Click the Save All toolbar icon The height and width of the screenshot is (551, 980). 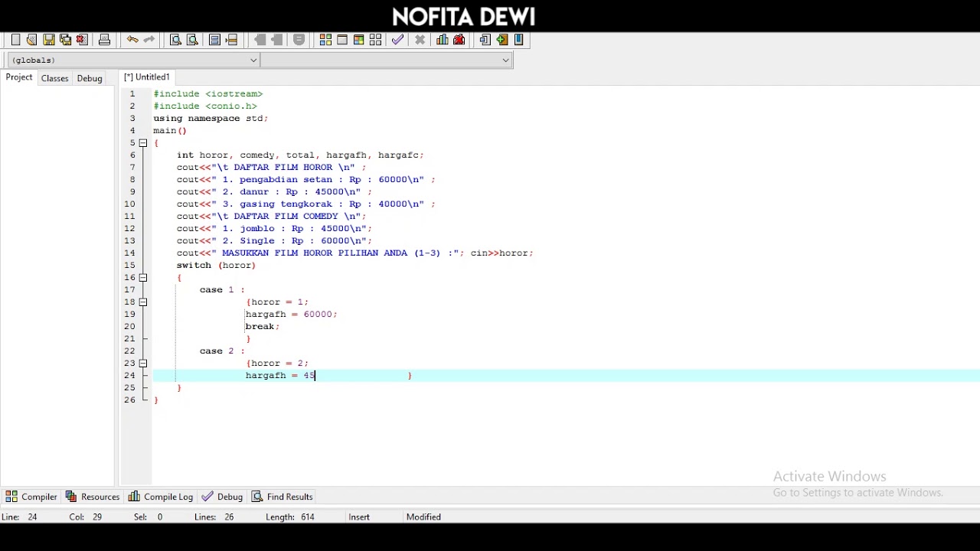[65, 40]
